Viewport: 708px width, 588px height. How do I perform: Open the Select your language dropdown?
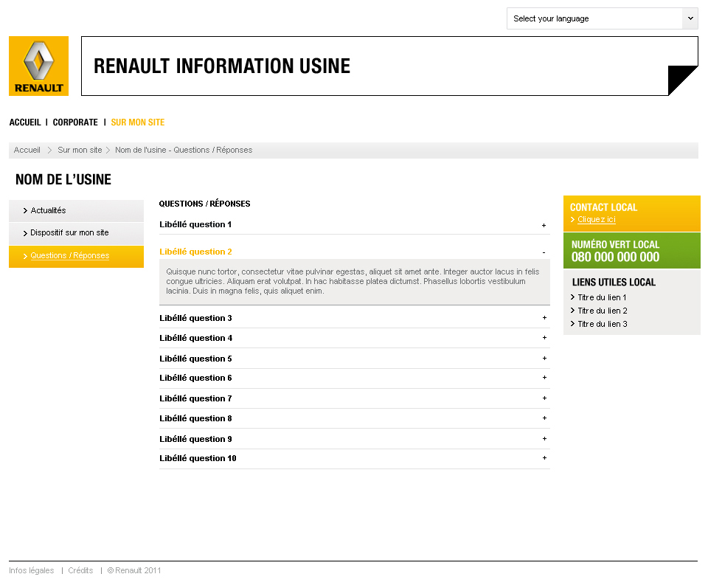(603, 18)
